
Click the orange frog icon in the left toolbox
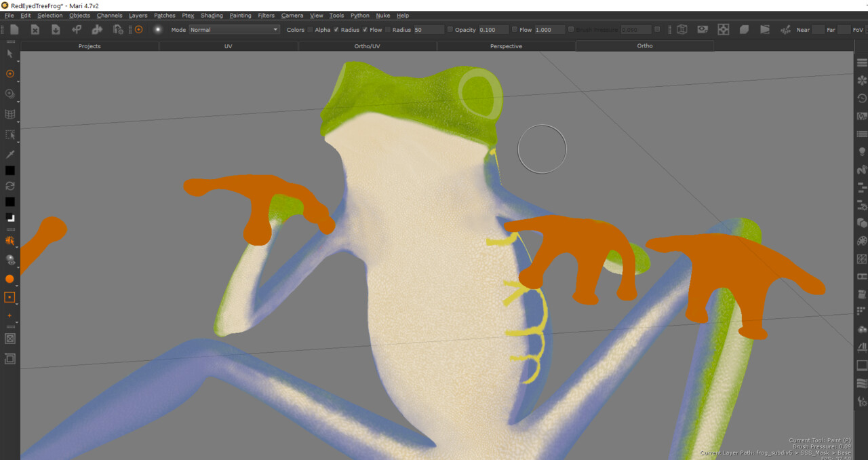[x=10, y=240]
